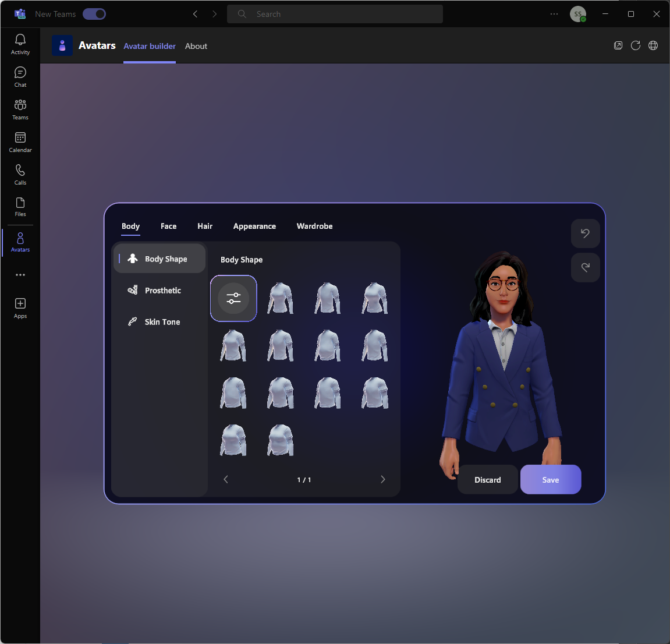The image size is (670, 644).
Task: Go to next body shape page
Action: [383, 479]
